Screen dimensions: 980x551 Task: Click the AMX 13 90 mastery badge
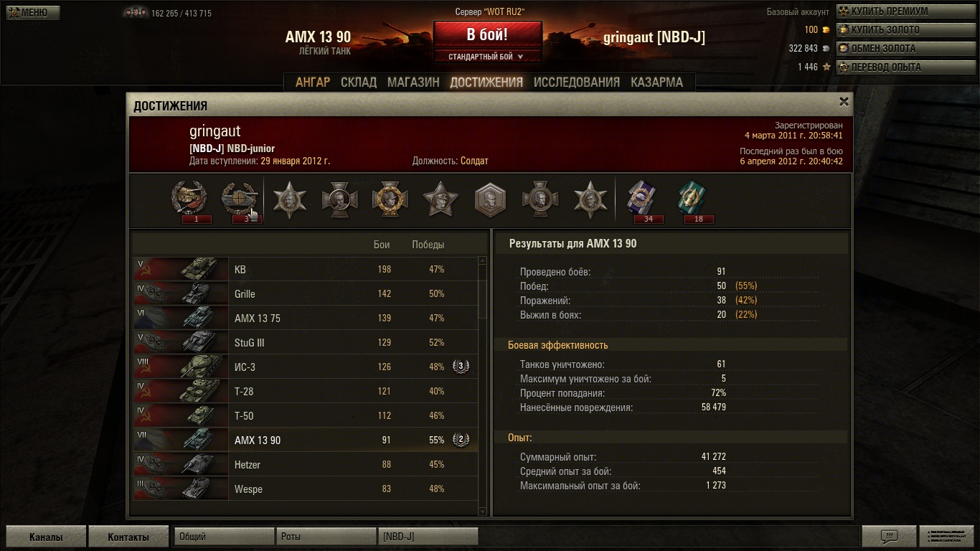pyautogui.click(x=461, y=440)
